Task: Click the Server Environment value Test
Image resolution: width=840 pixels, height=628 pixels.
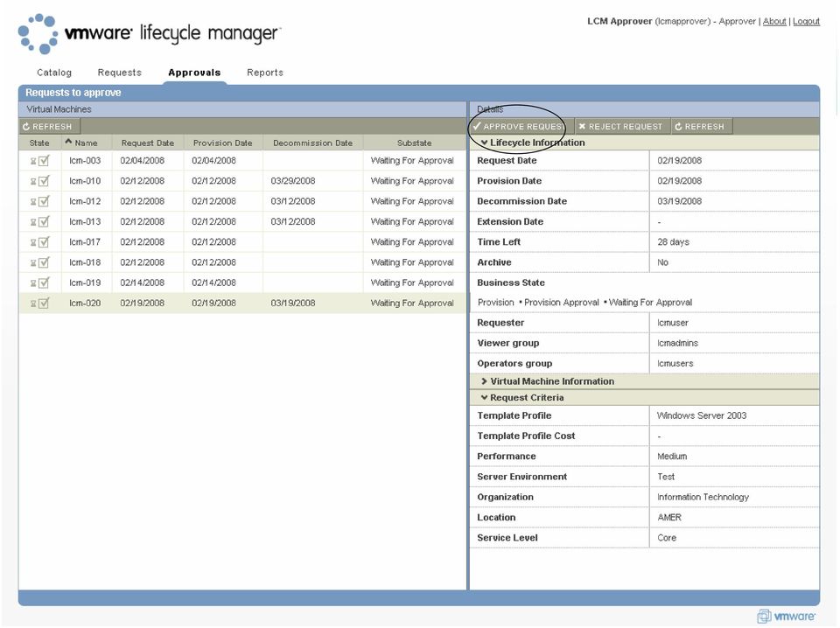Action: (666, 477)
